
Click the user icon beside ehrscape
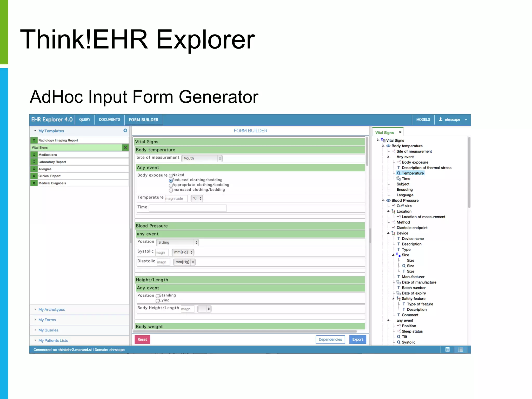coord(441,119)
